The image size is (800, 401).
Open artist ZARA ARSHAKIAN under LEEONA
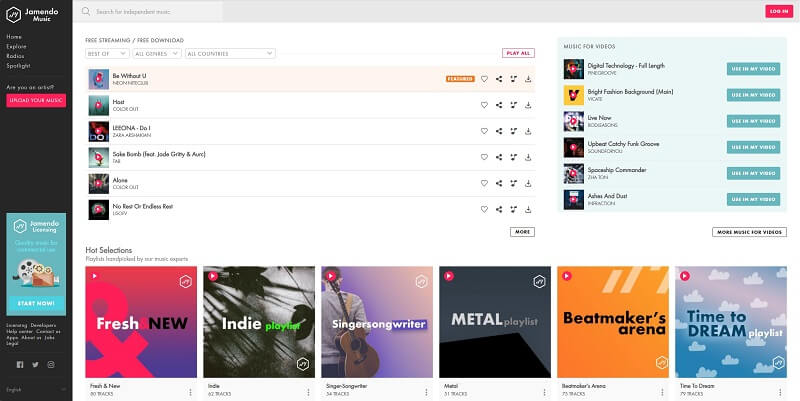[132, 135]
